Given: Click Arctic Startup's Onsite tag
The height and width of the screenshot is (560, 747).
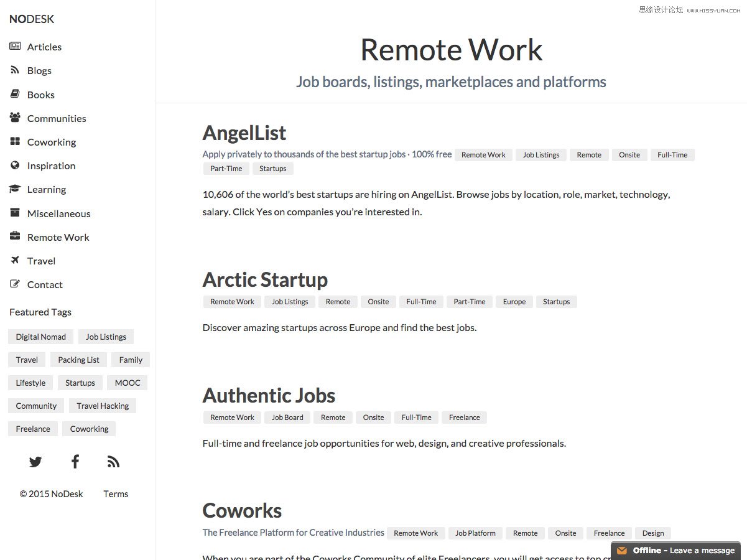Looking at the screenshot, I should pyautogui.click(x=378, y=302).
